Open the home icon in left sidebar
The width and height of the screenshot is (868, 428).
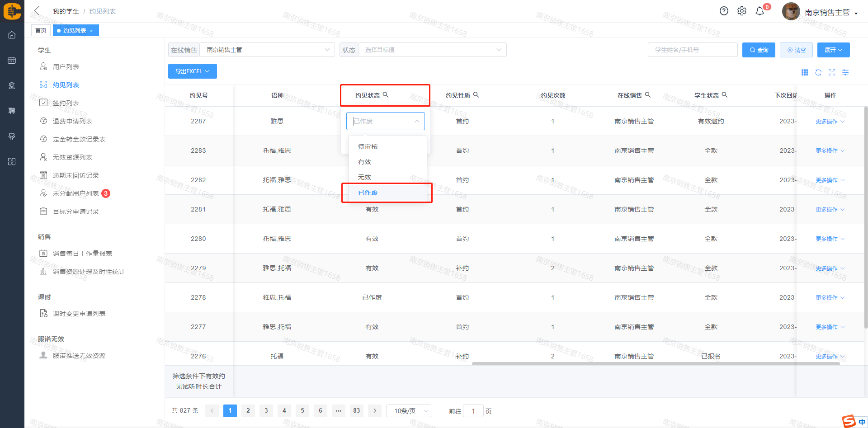12,35
